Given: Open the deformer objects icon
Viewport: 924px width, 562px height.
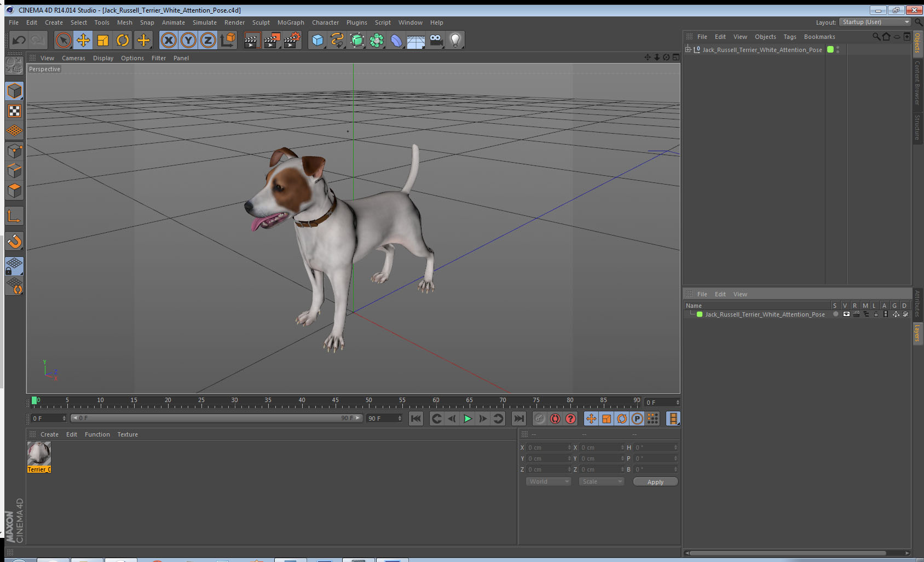Looking at the screenshot, I should (x=396, y=40).
